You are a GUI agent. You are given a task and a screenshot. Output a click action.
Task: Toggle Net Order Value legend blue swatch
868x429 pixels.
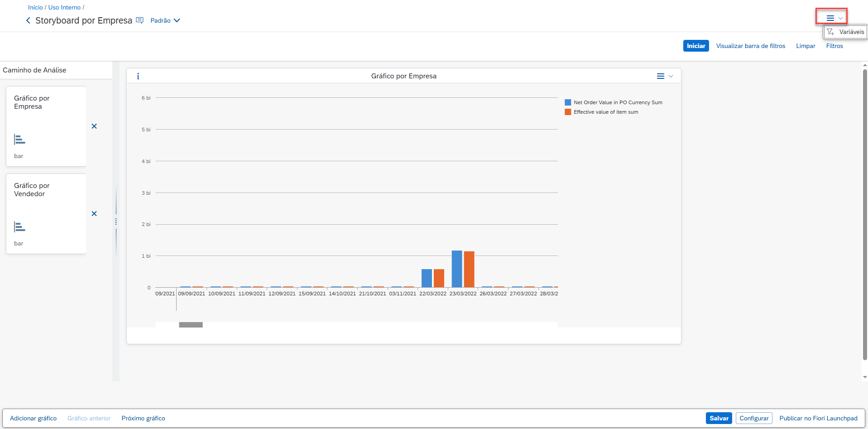(568, 102)
